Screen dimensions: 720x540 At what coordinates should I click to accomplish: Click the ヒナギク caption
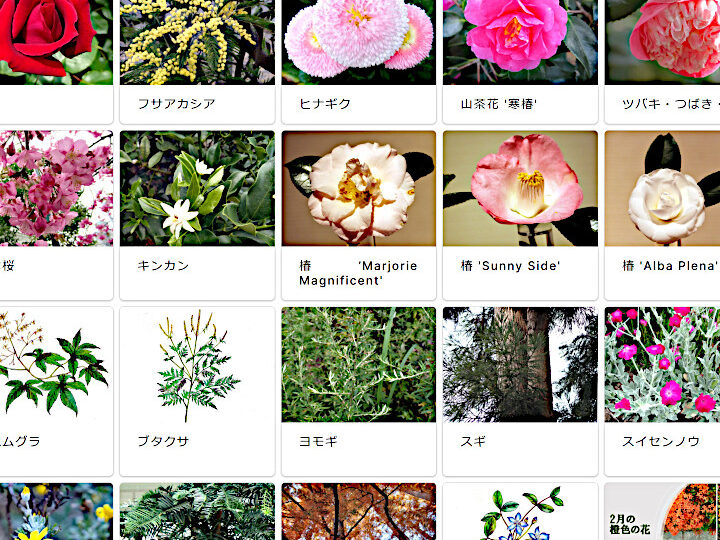325,104
